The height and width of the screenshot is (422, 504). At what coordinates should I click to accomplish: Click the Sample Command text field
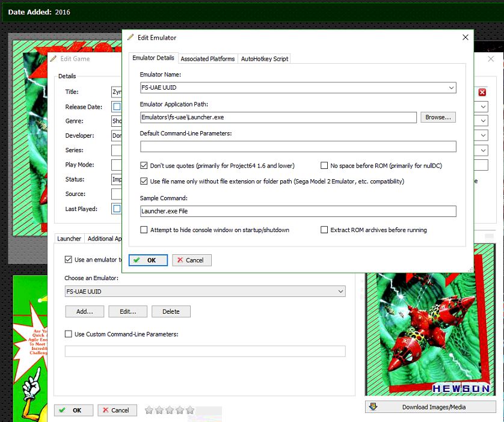click(298, 211)
